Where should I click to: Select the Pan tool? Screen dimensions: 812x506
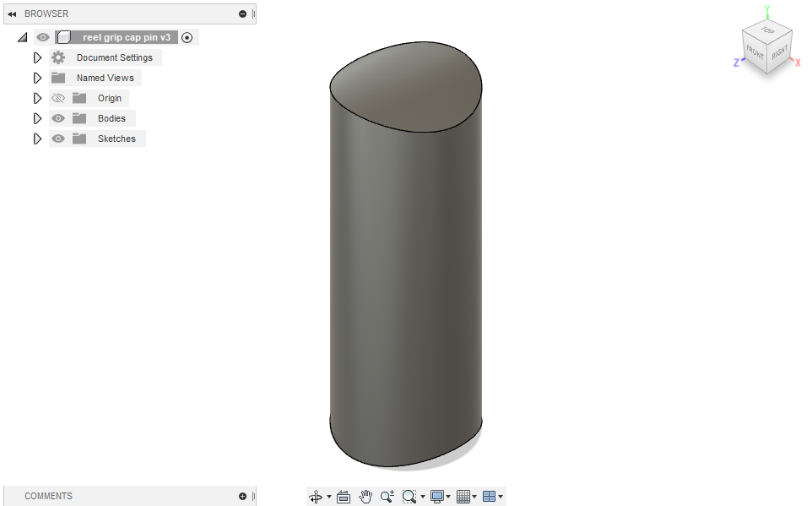click(365, 497)
